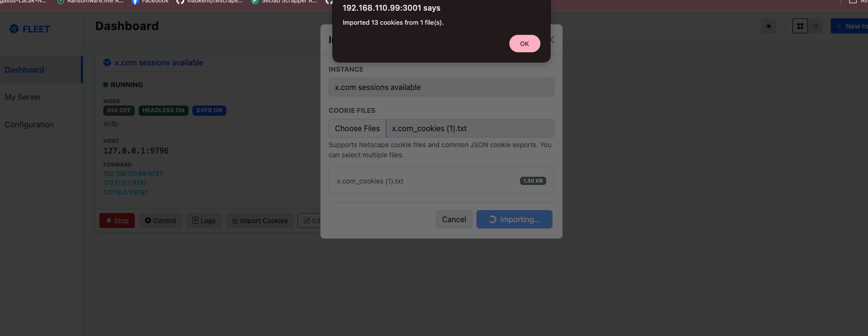Viewport: 868px width, 336px height.
Task: Click the New Instance button
Action: tap(850, 26)
